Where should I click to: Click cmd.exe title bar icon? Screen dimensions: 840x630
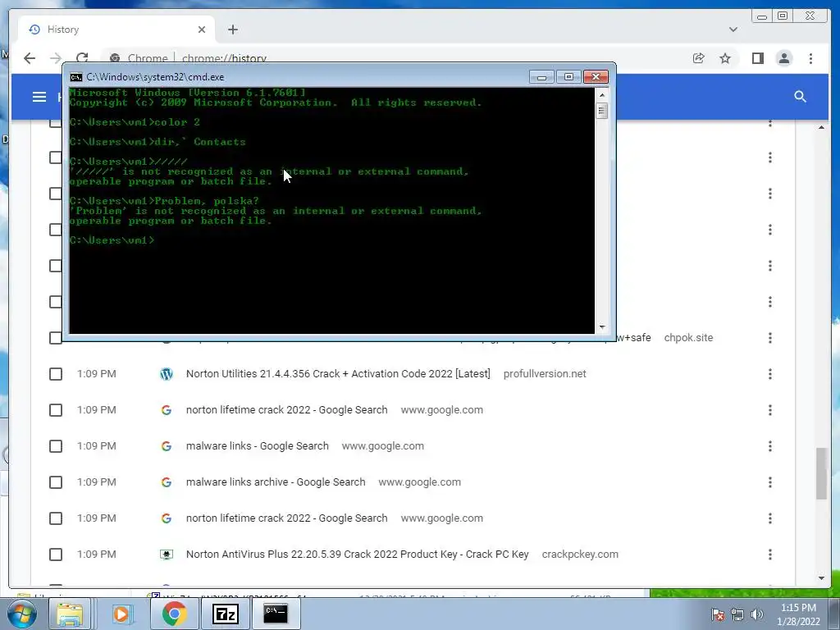click(76, 77)
